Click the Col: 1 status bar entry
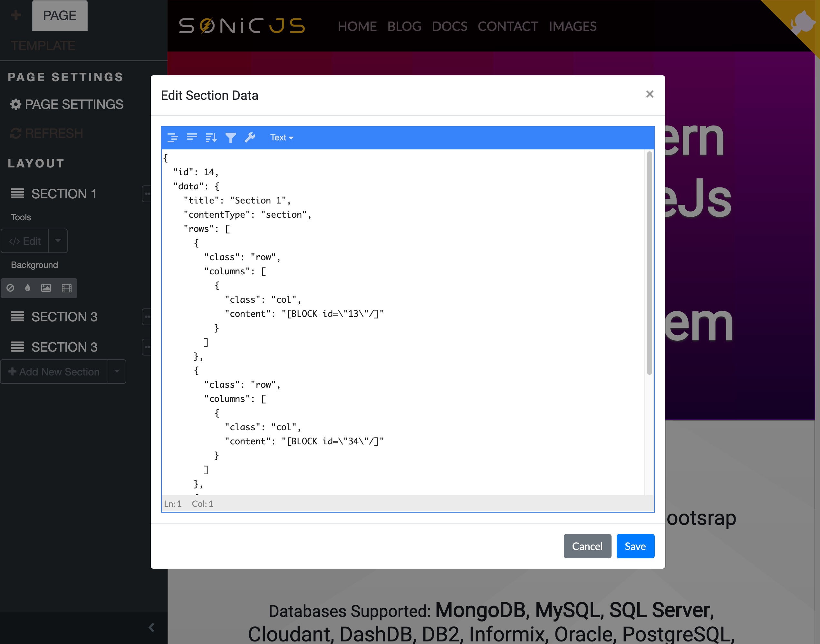The width and height of the screenshot is (820, 644). 203,504
